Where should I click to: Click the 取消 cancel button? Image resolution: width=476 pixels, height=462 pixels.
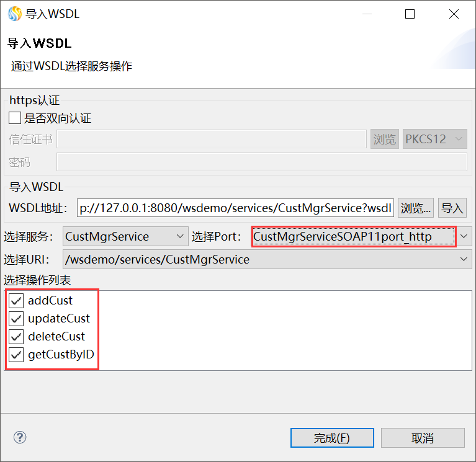point(423,438)
